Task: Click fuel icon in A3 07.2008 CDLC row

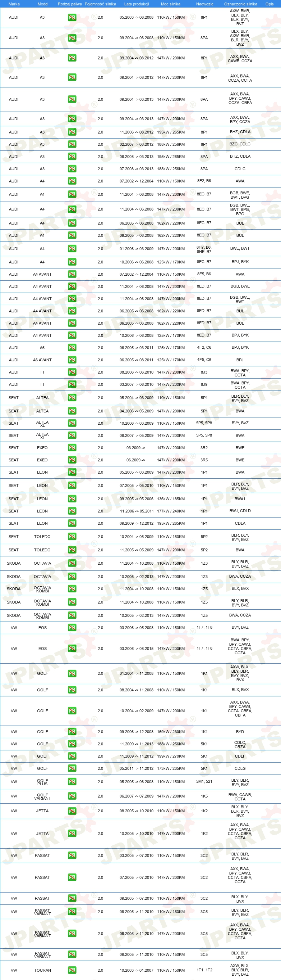Action: (72, 168)
